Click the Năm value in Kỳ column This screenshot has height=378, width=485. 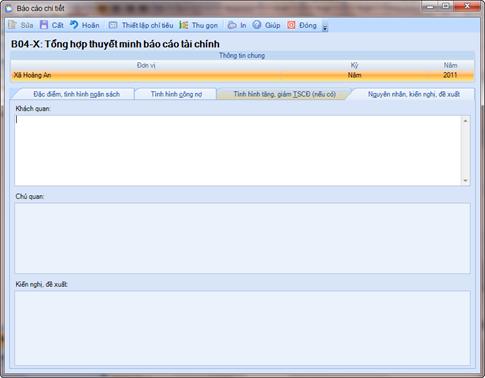(x=354, y=75)
